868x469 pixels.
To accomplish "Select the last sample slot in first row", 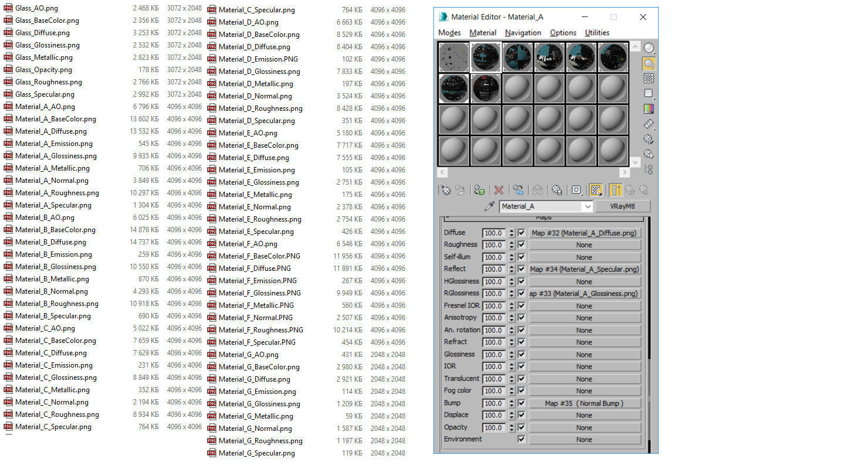I will point(613,57).
